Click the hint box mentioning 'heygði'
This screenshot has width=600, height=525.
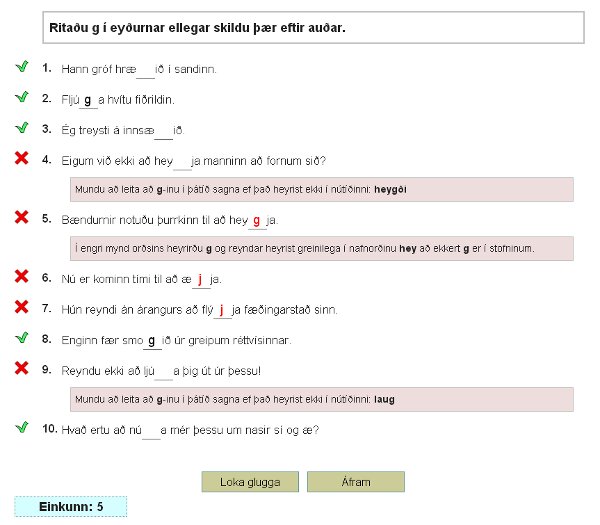[322, 189]
